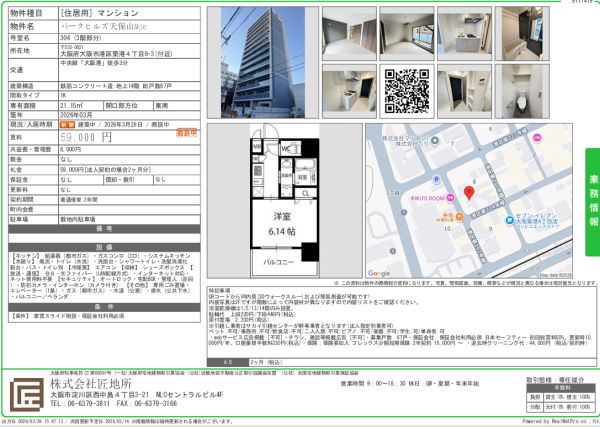Viewport: 600px width, 427px height.
Task: Click the AD 2ヶ月 row
Action: point(402,362)
